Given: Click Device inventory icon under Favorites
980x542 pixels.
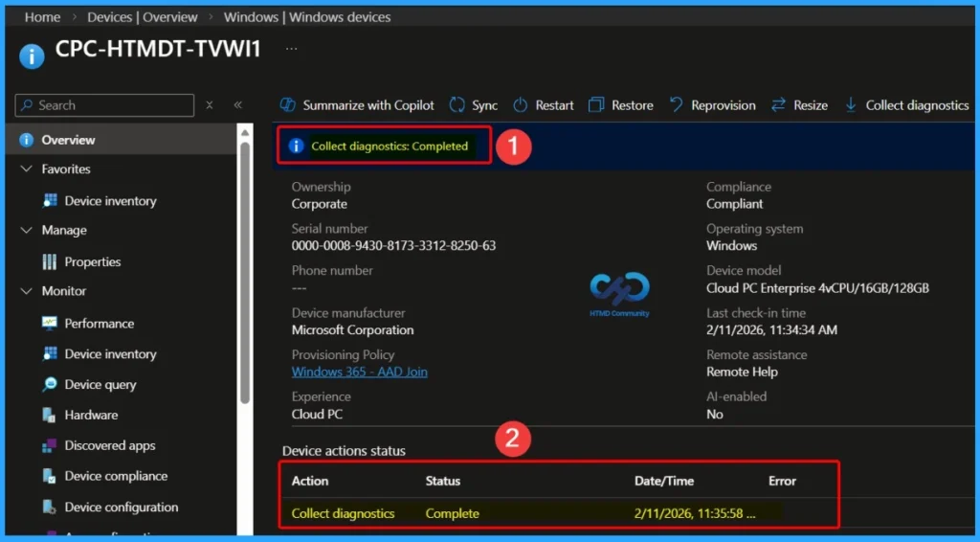Looking at the screenshot, I should 50,201.
